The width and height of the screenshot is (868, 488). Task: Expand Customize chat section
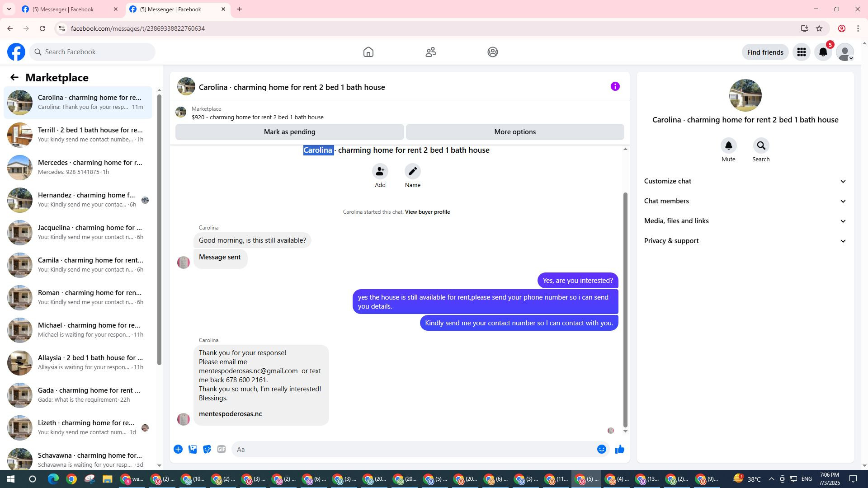click(x=745, y=181)
